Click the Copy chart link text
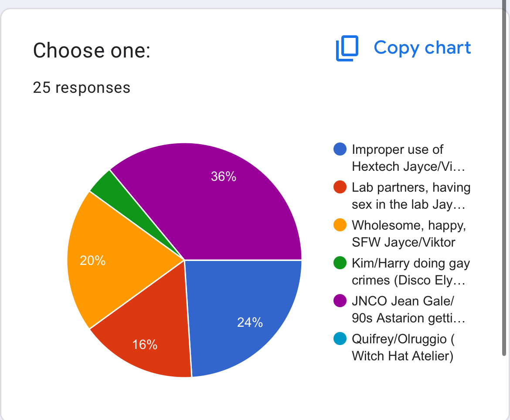This screenshot has height=420, width=510. [422, 47]
